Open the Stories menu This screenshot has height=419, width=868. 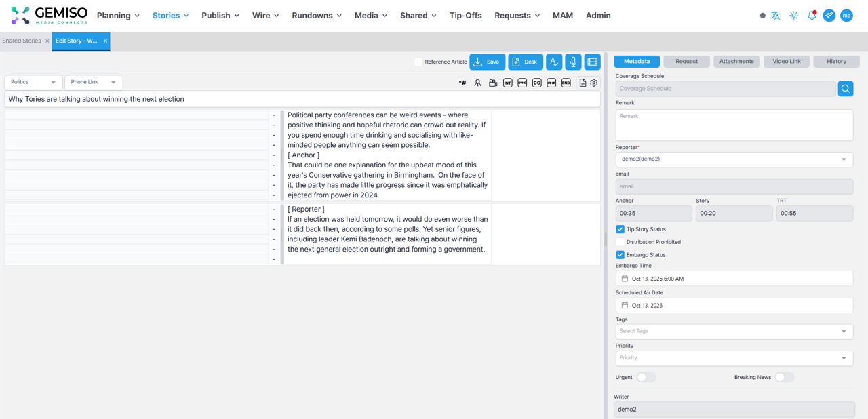click(x=170, y=16)
